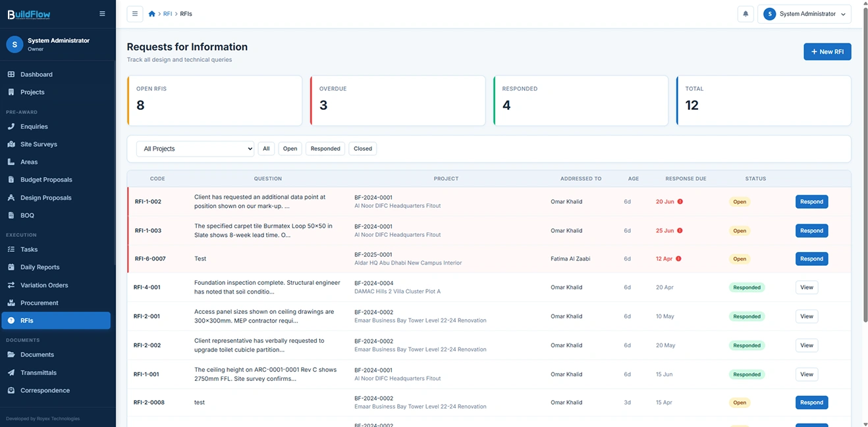
Task: Click the New RFI button
Action: [827, 51]
